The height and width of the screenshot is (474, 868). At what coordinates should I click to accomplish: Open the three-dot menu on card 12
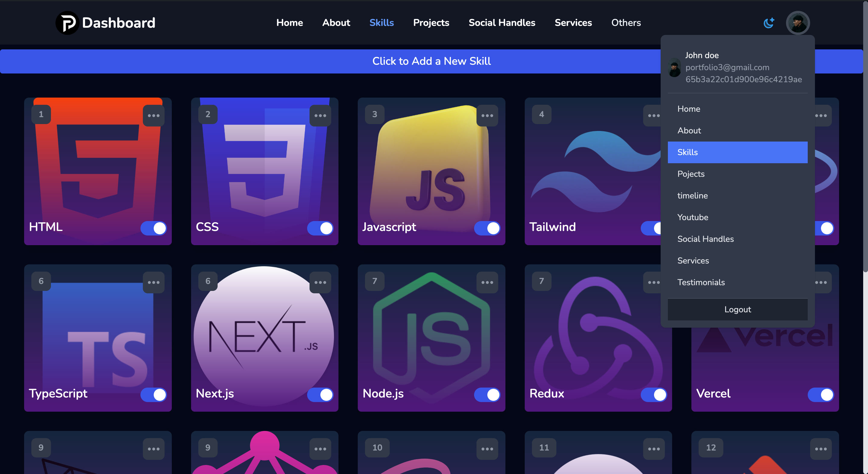[820, 449]
